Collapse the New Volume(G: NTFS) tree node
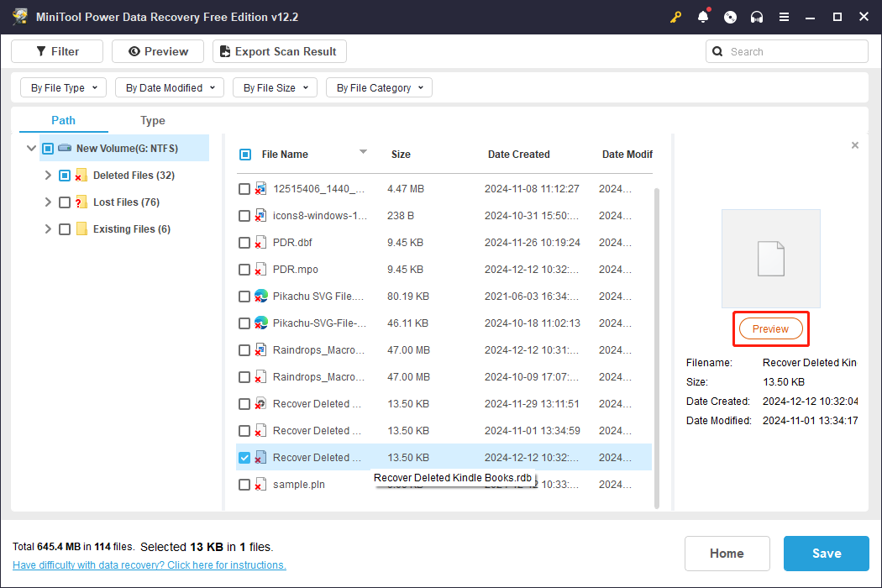The width and height of the screenshot is (882, 588). point(32,149)
